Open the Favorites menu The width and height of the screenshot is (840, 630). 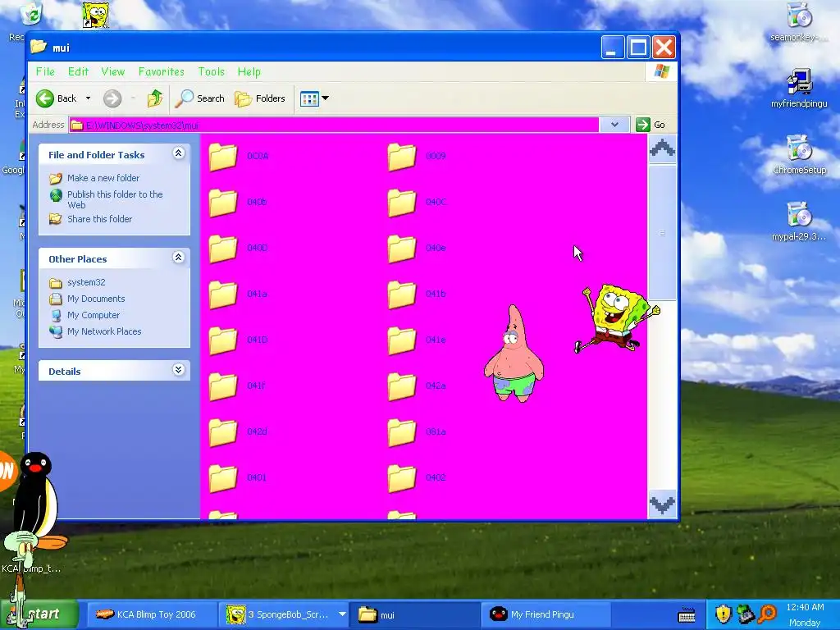tap(162, 72)
